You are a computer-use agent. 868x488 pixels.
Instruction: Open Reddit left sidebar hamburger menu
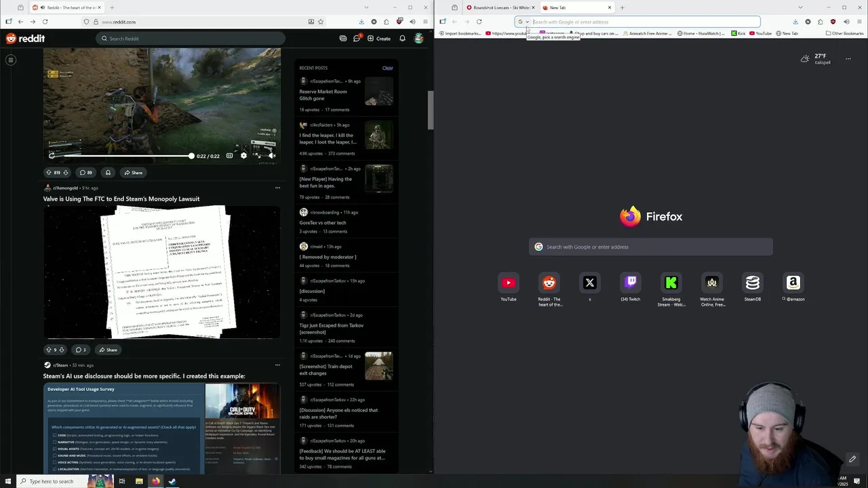point(11,60)
